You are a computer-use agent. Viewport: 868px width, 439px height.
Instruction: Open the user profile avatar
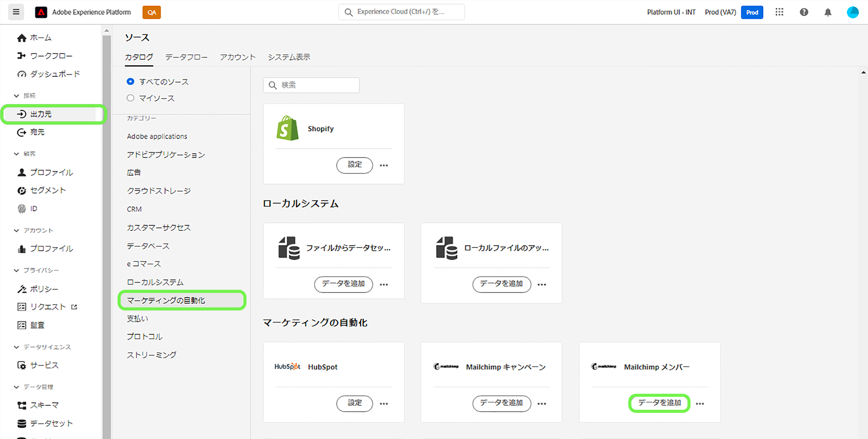853,12
